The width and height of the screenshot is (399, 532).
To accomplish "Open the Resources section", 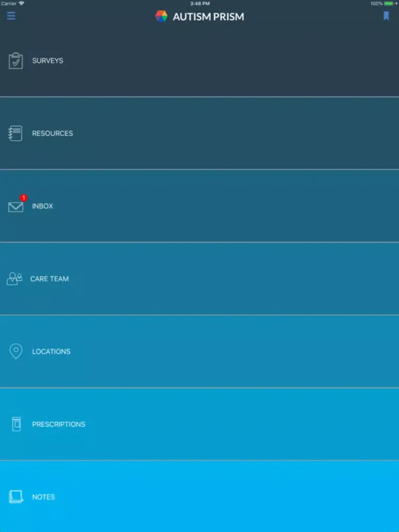I will [x=199, y=134].
